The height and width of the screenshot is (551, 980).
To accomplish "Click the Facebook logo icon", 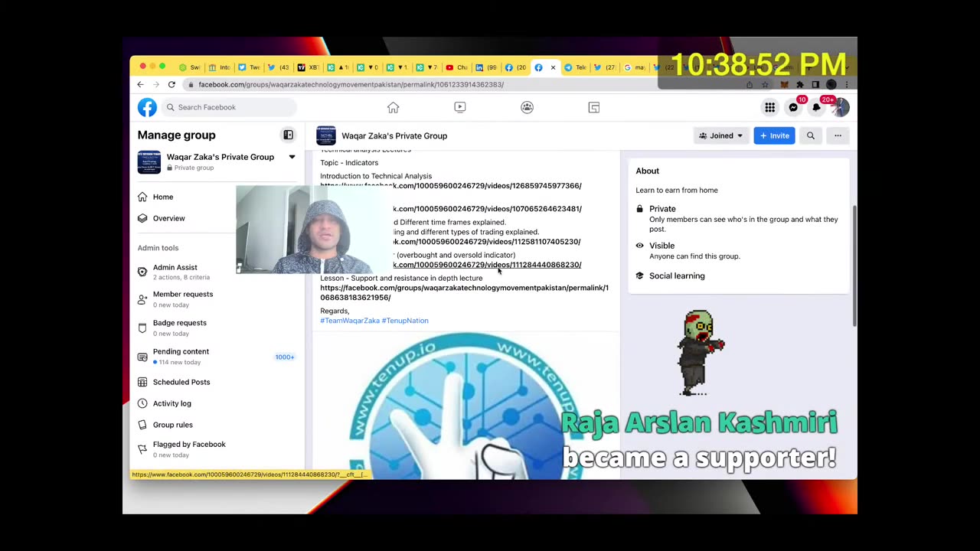I will tap(147, 107).
